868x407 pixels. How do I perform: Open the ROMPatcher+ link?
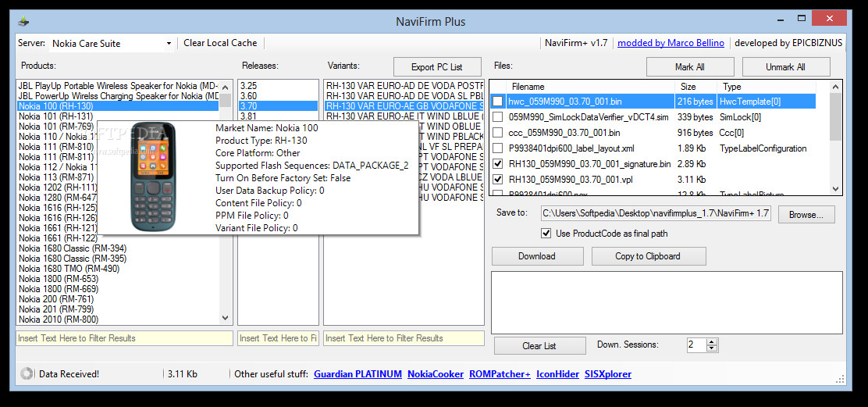pyautogui.click(x=500, y=373)
